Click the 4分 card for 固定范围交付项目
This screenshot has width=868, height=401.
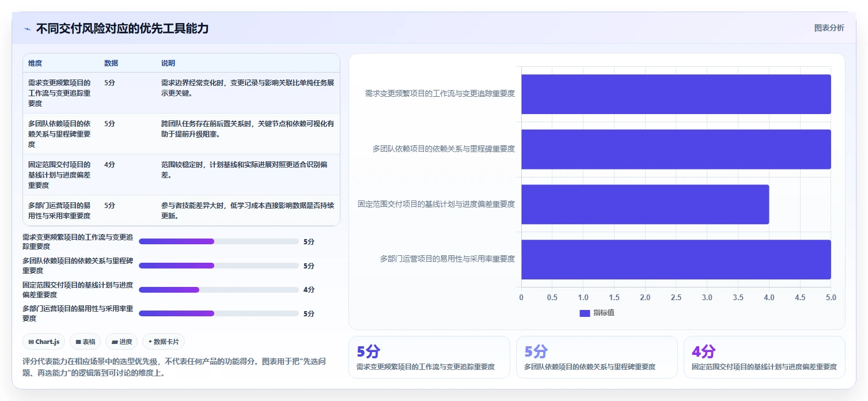[x=764, y=357]
